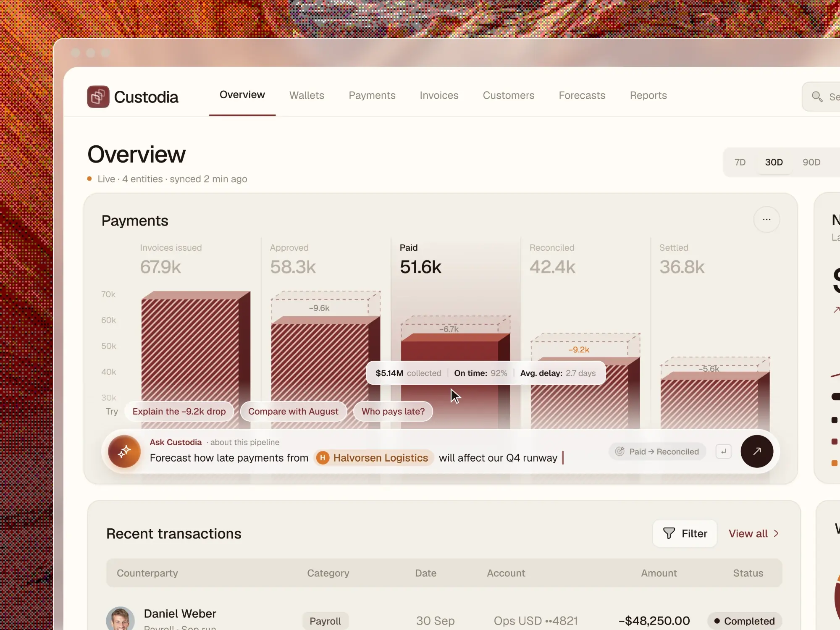Click the $5.14M collected tooltip value
The width and height of the screenshot is (840, 630).
(x=408, y=373)
